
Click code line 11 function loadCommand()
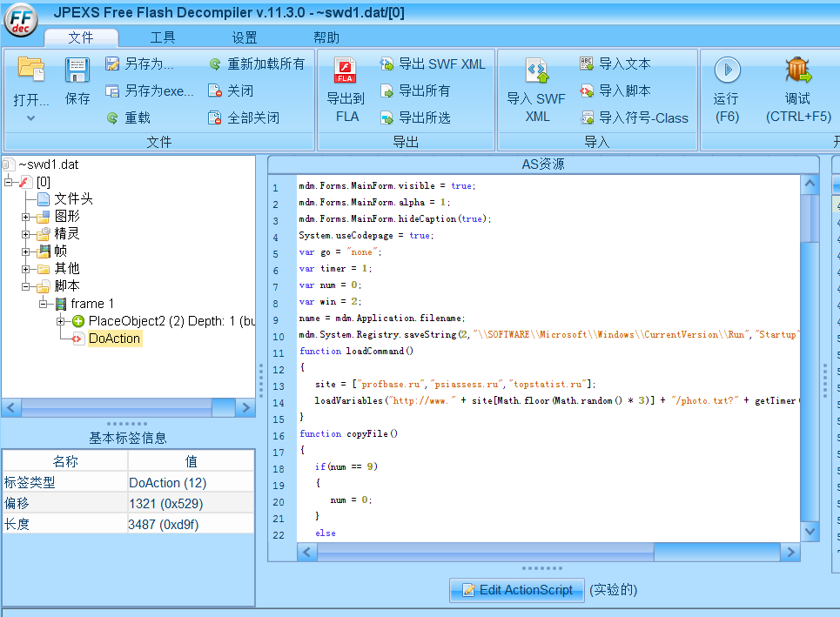[x=356, y=352]
